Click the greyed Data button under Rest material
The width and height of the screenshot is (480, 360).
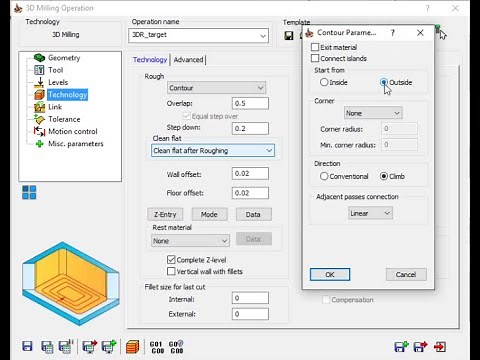coord(253,239)
